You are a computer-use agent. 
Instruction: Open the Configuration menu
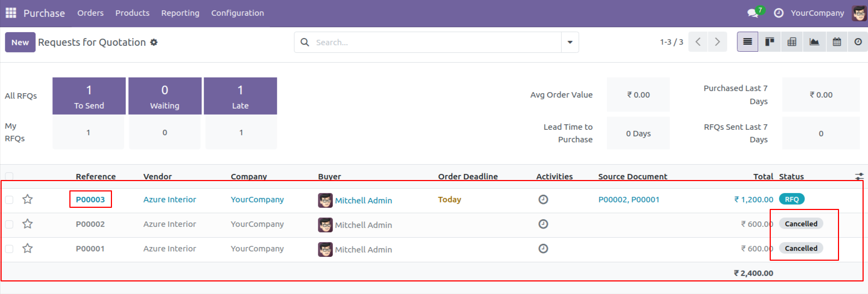238,13
